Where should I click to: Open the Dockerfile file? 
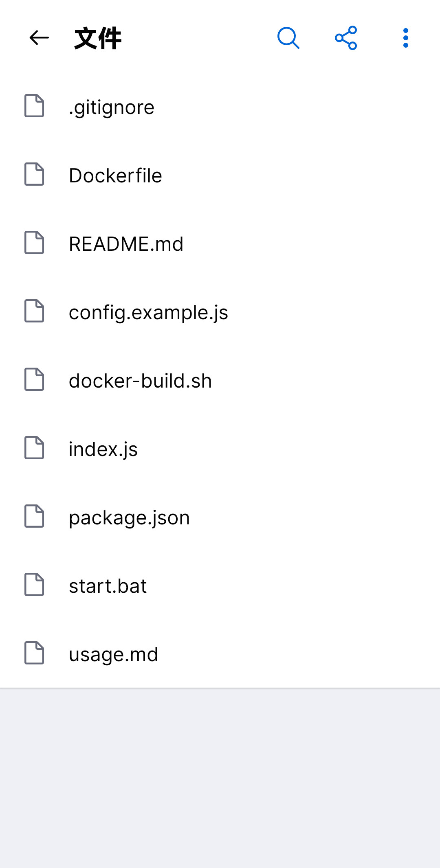click(115, 175)
